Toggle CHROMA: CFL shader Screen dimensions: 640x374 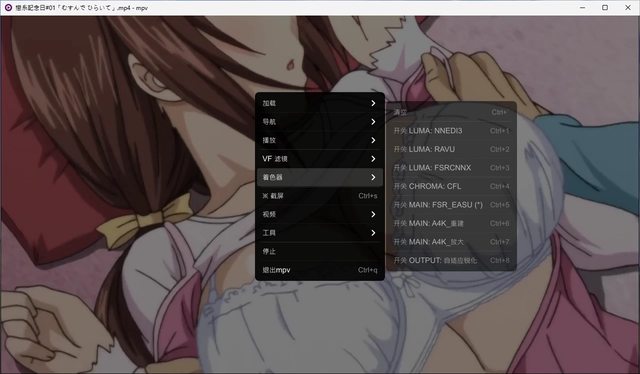(x=451, y=186)
